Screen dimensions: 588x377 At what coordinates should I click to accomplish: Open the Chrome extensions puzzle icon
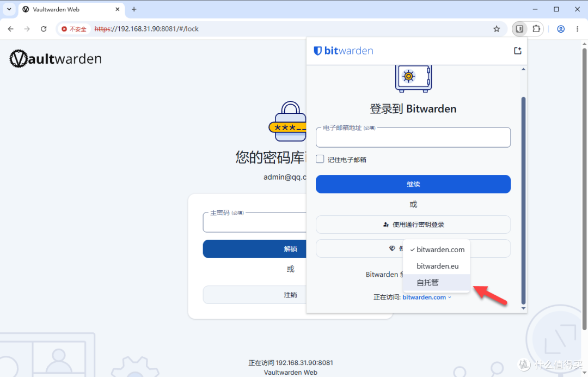point(536,29)
